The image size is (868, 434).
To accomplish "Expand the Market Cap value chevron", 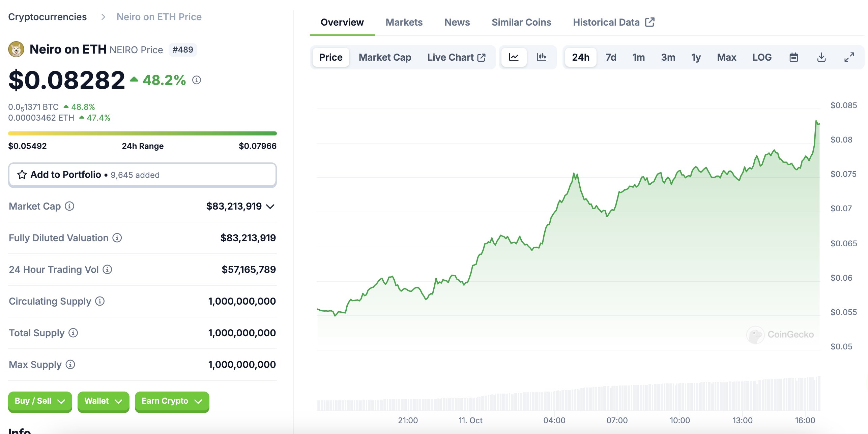I will 270,207.
